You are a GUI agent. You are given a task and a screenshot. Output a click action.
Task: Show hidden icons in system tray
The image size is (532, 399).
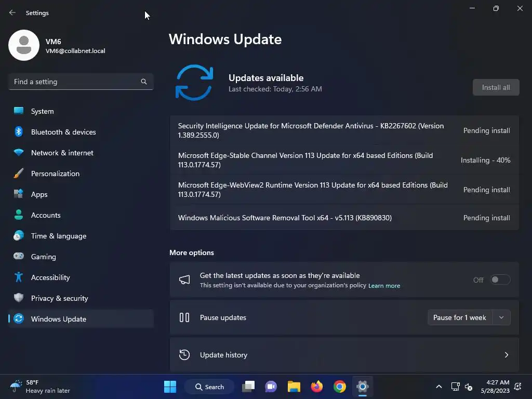click(x=438, y=387)
